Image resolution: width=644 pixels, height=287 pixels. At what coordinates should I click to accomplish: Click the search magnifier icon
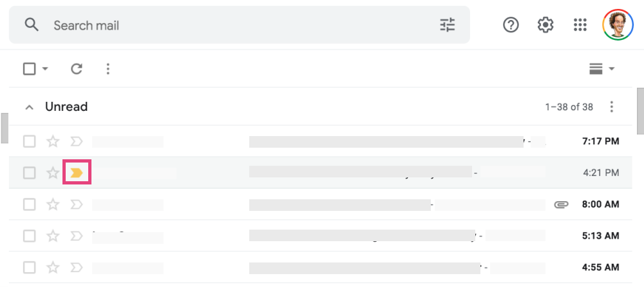[x=32, y=25]
